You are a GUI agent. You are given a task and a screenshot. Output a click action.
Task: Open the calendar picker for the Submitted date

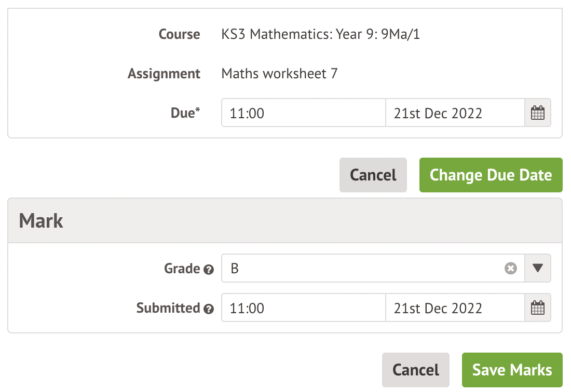(537, 307)
